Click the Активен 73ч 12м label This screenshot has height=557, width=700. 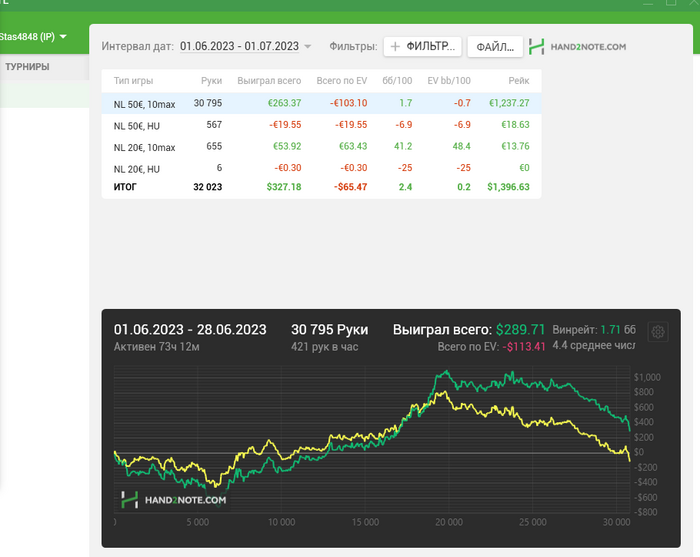157,347
